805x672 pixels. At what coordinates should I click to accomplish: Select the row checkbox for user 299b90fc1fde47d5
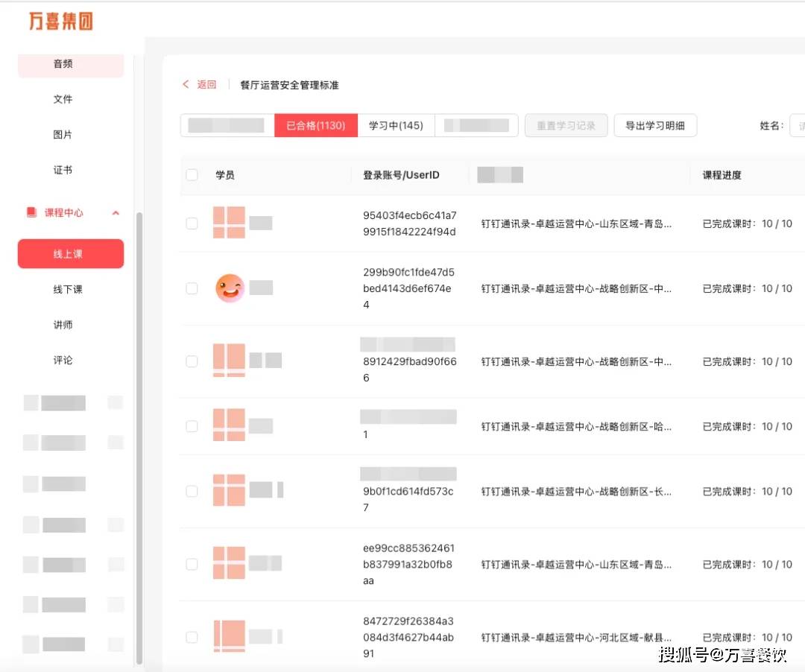[x=192, y=288]
